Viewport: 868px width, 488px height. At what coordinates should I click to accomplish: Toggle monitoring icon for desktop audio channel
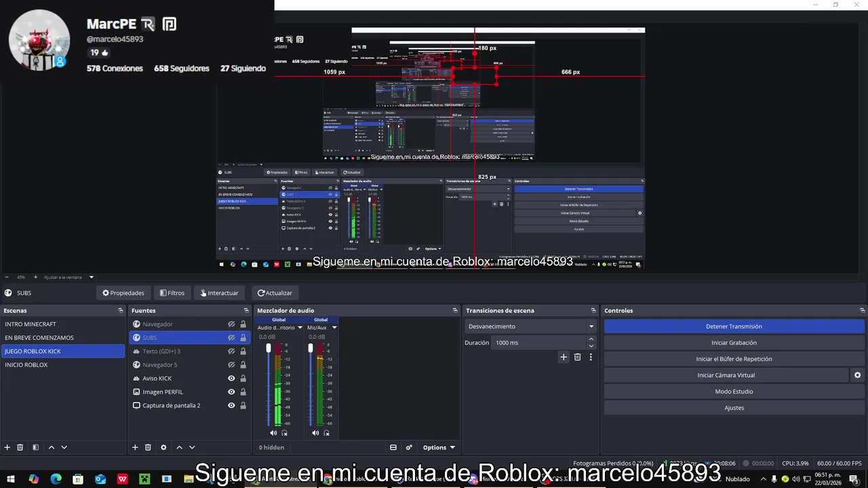pyautogui.click(x=285, y=432)
